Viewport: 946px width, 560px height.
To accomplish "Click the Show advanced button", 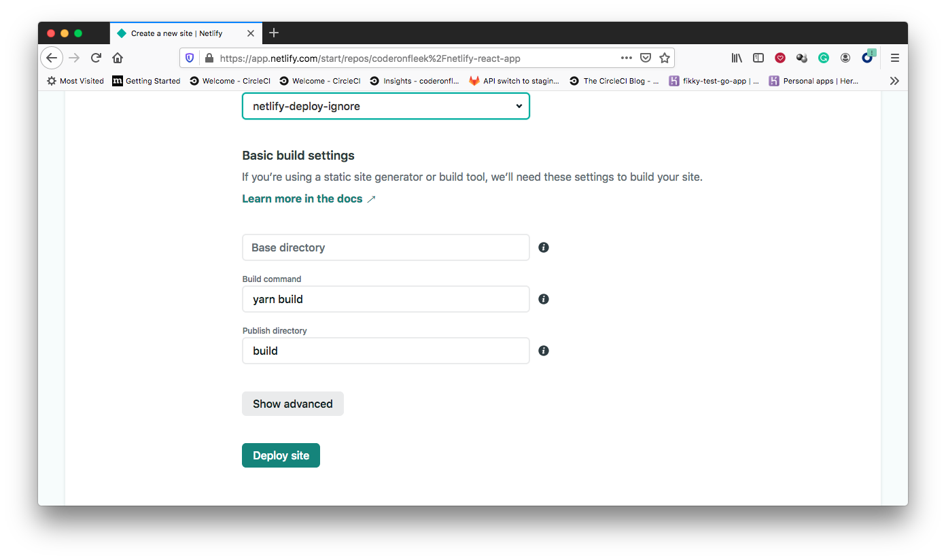I will click(x=293, y=404).
